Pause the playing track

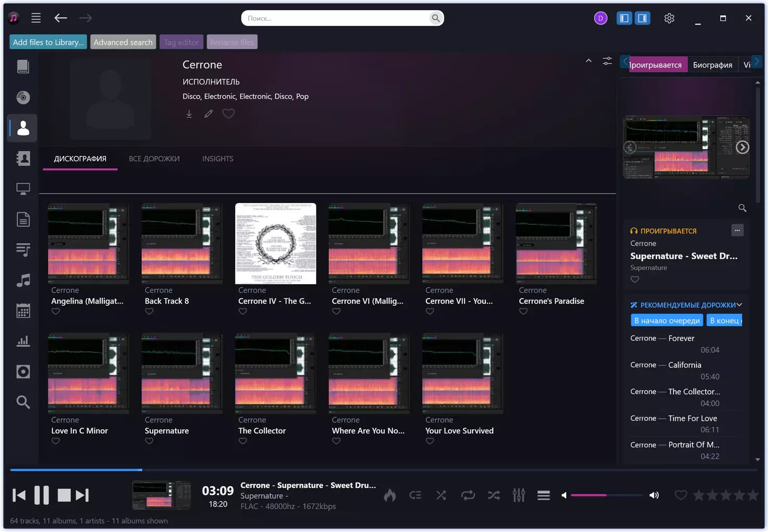(42, 495)
